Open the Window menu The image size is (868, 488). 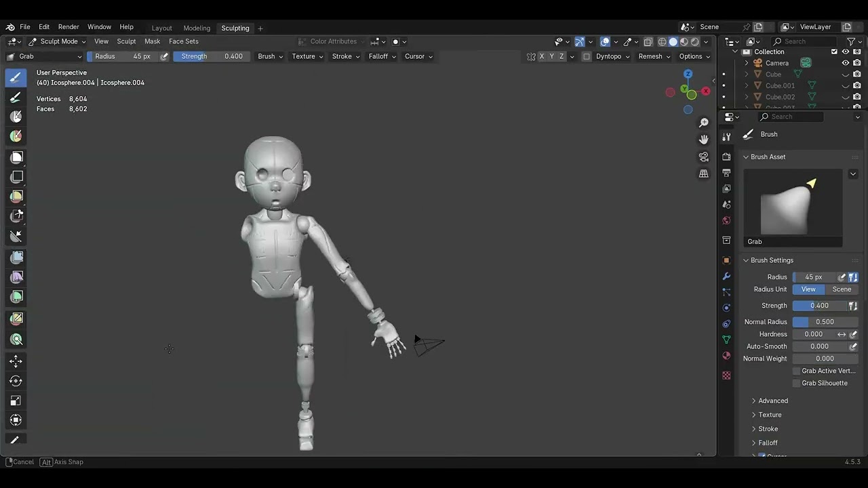pyautogui.click(x=99, y=27)
